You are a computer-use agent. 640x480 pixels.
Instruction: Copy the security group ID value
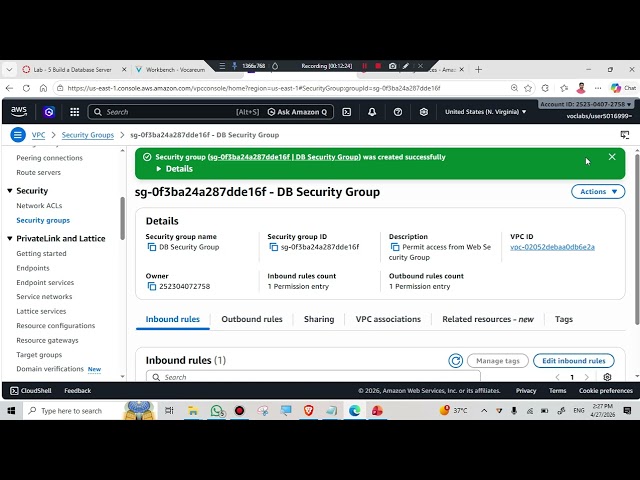click(273, 247)
